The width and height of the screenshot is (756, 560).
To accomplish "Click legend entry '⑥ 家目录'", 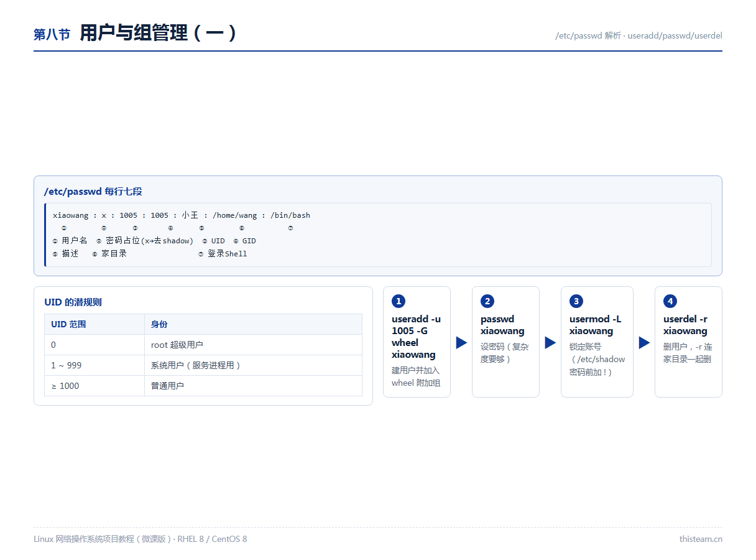I will click(x=109, y=254).
